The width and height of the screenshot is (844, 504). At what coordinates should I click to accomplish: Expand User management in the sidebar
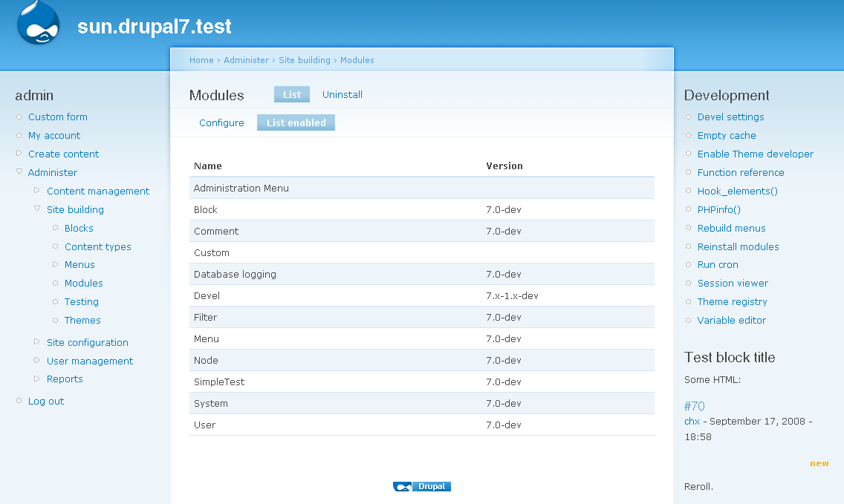(x=36, y=361)
